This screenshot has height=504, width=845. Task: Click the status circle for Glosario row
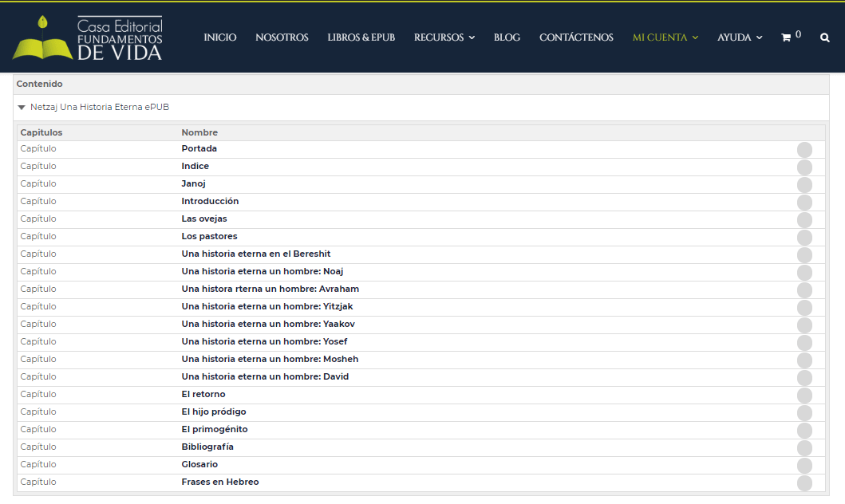click(x=804, y=466)
